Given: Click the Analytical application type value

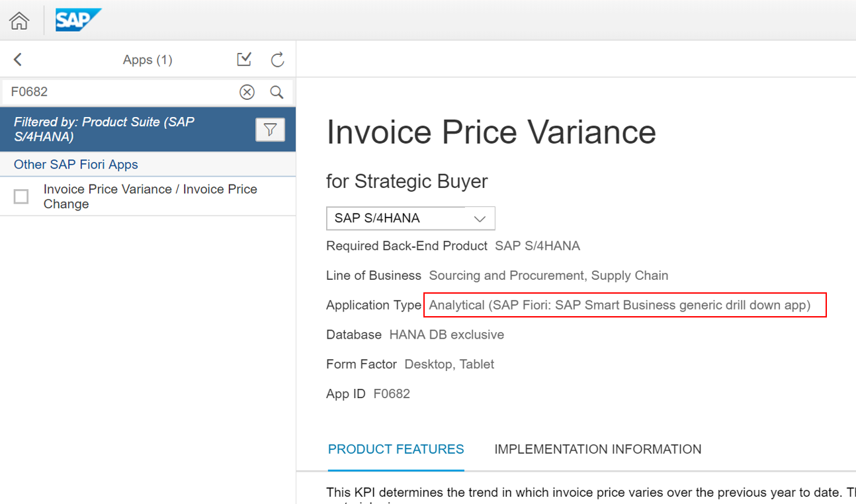Looking at the screenshot, I should point(620,305).
